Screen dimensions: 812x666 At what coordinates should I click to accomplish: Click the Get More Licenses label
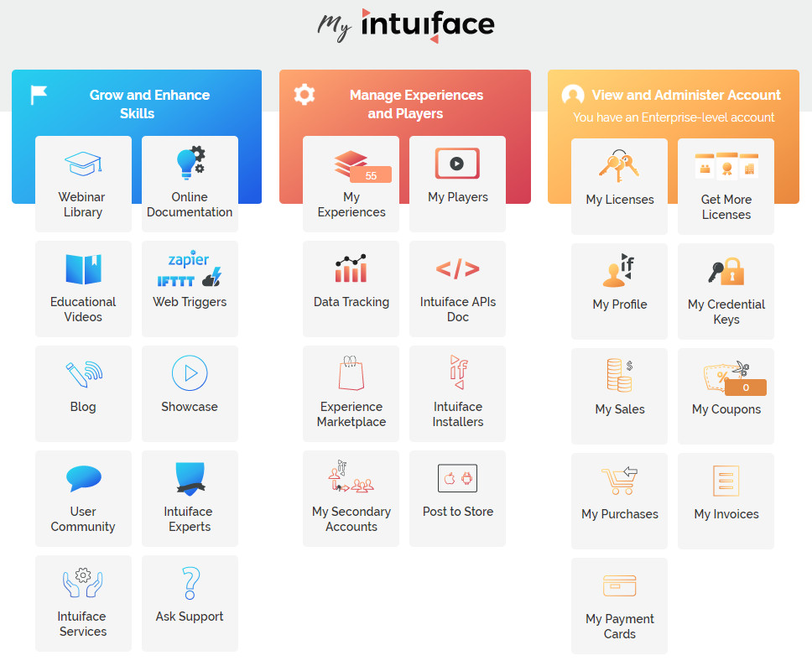(726, 207)
